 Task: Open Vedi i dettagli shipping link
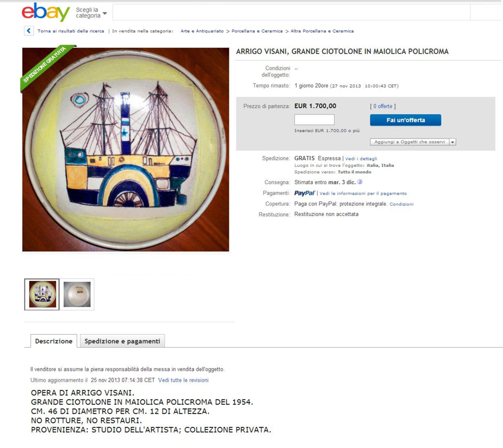(x=361, y=159)
